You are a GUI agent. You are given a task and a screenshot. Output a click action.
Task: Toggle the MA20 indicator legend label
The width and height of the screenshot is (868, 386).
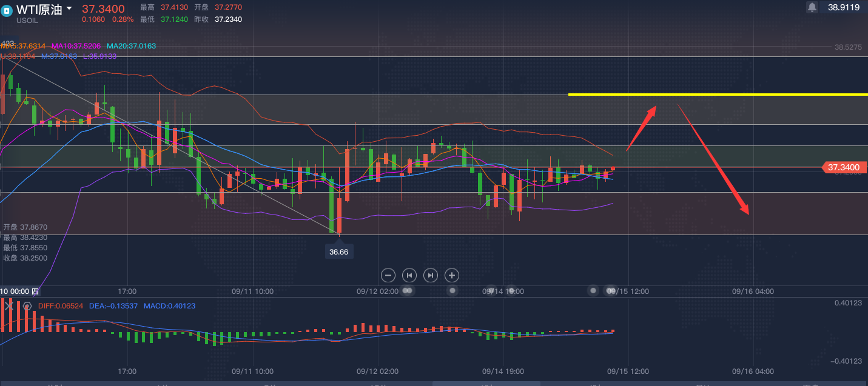pyautogui.click(x=132, y=46)
